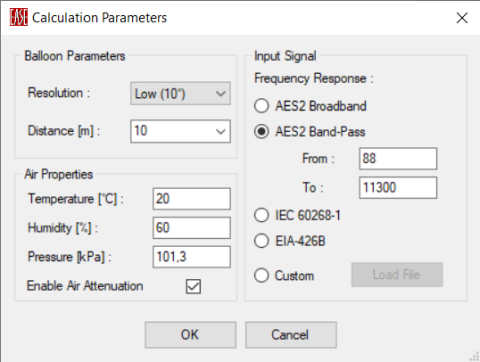480x362 pixels.
Task: Focus the Humidity [%] input field
Action: [x=191, y=228]
